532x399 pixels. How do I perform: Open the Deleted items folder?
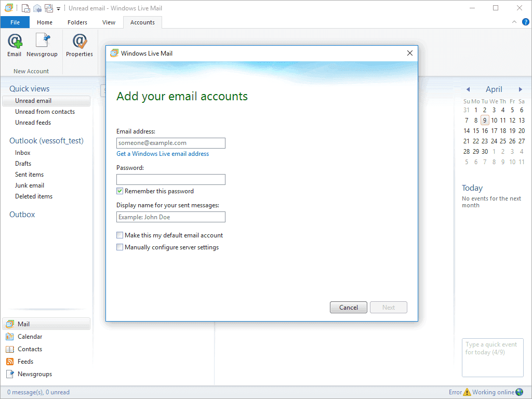coord(34,196)
